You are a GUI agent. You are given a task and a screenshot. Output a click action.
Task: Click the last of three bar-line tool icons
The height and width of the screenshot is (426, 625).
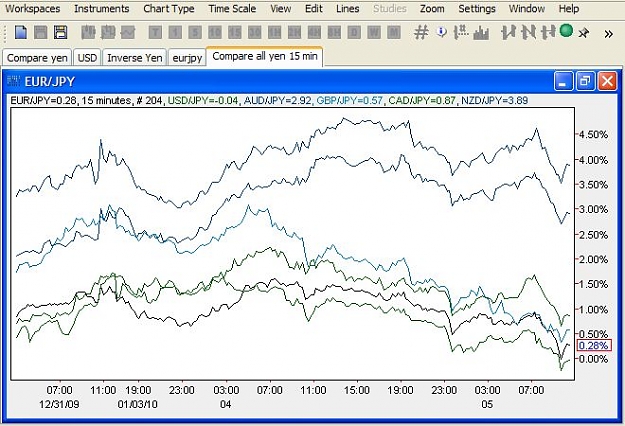point(548,32)
